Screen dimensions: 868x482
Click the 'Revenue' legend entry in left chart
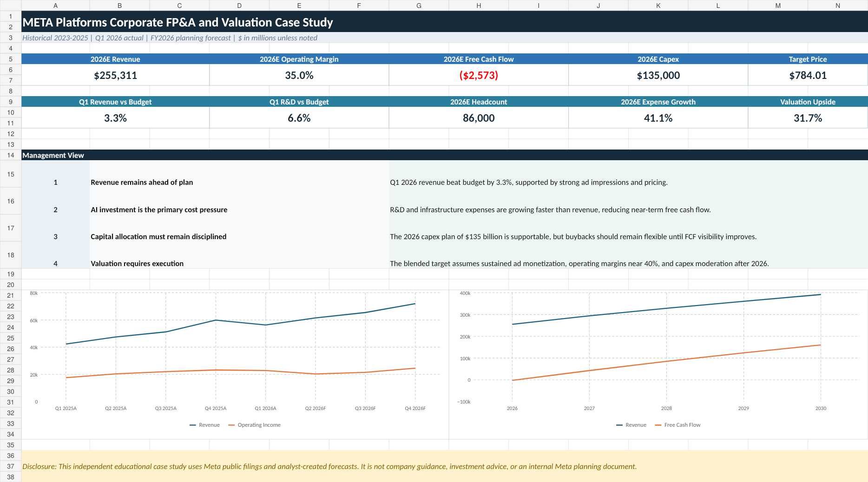point(204,425)
